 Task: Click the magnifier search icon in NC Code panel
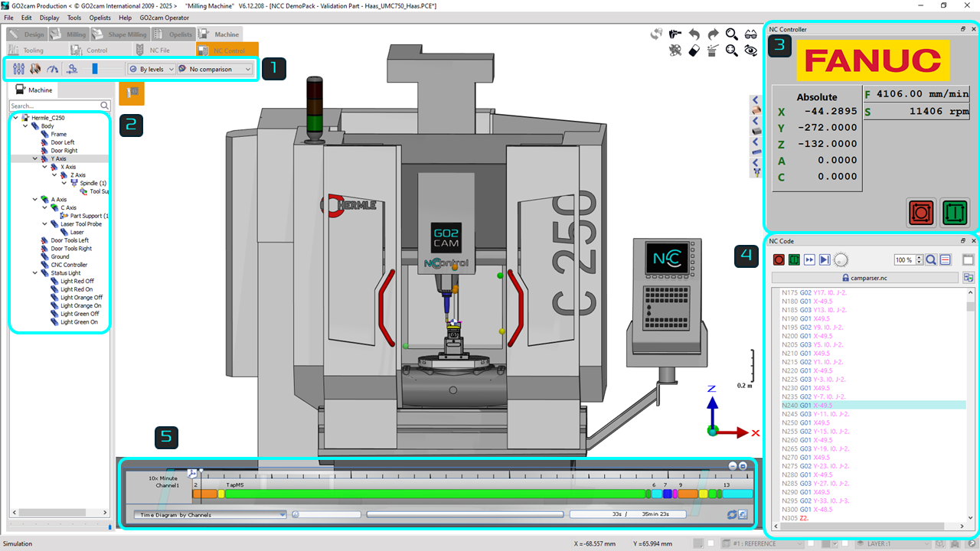point(931,260)
